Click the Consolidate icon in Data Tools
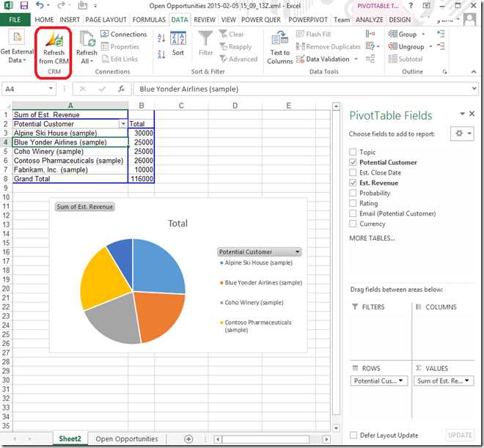This screenshot has width=484, height=448. pos(370,34)
